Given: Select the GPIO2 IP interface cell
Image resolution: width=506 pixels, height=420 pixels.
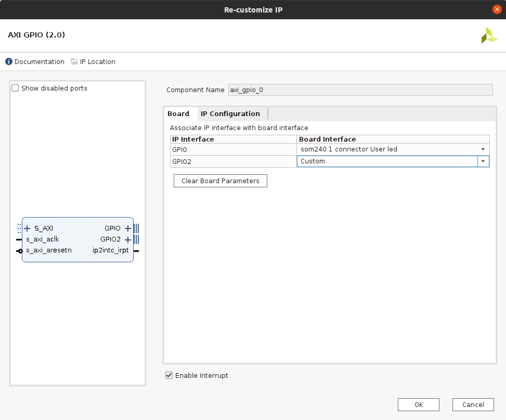Looking at the screenshot, I should tap(233, 161).
